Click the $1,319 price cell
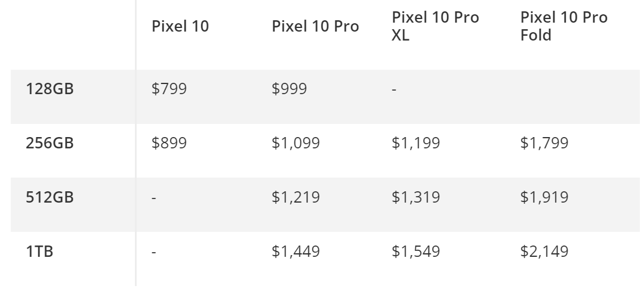644x292 pixels. [x=415, y=197]
